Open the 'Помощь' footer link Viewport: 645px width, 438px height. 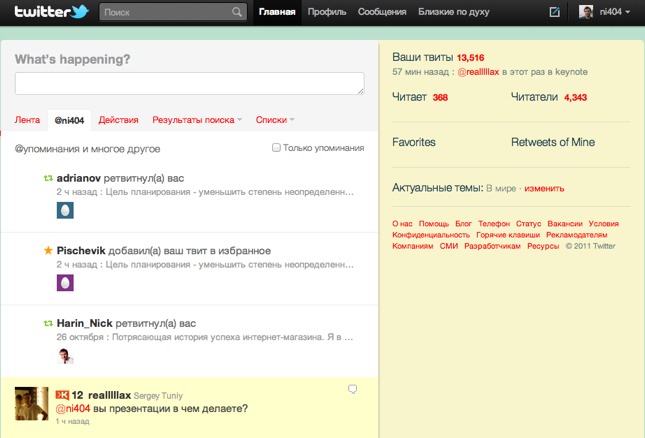click(434, 224)
